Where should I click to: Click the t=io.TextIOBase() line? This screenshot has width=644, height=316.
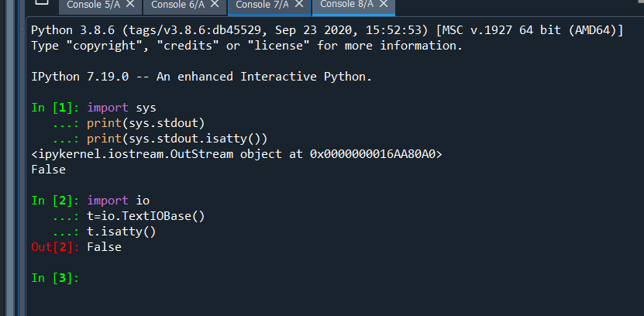(x=146, y=216)
